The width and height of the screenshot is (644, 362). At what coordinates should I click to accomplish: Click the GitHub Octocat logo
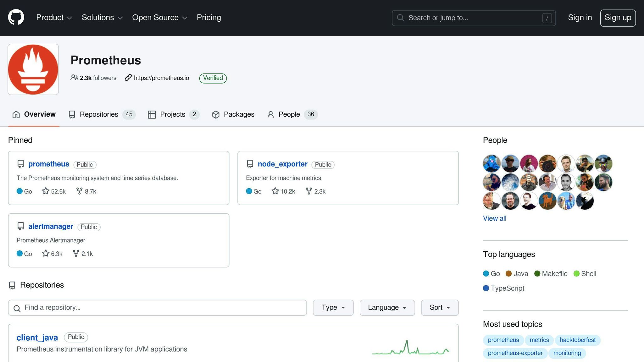coord(16,17)
